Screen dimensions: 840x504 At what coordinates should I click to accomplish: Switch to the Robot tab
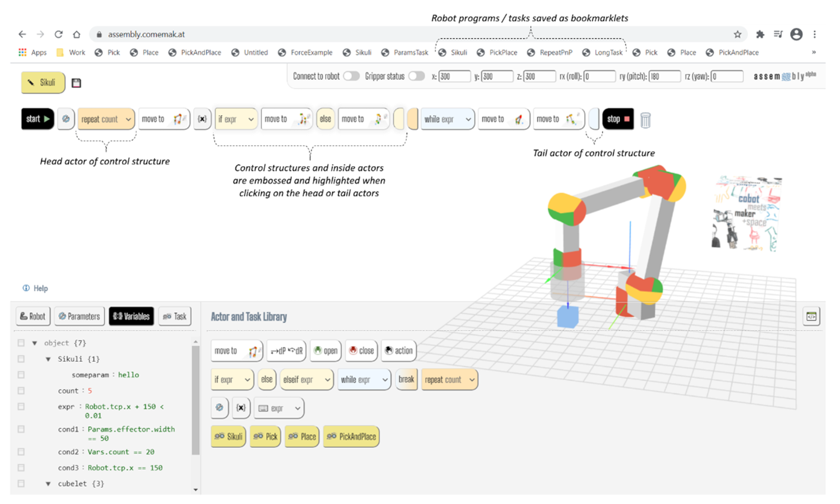(x=33, y=317)
